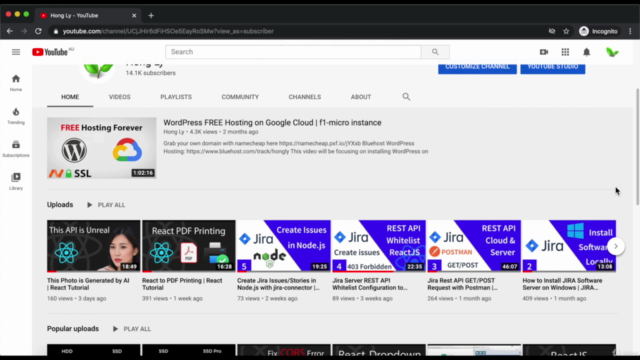Play all Popular uploads
The width and height of the screenshot is (640, 360).
(132, 329)
